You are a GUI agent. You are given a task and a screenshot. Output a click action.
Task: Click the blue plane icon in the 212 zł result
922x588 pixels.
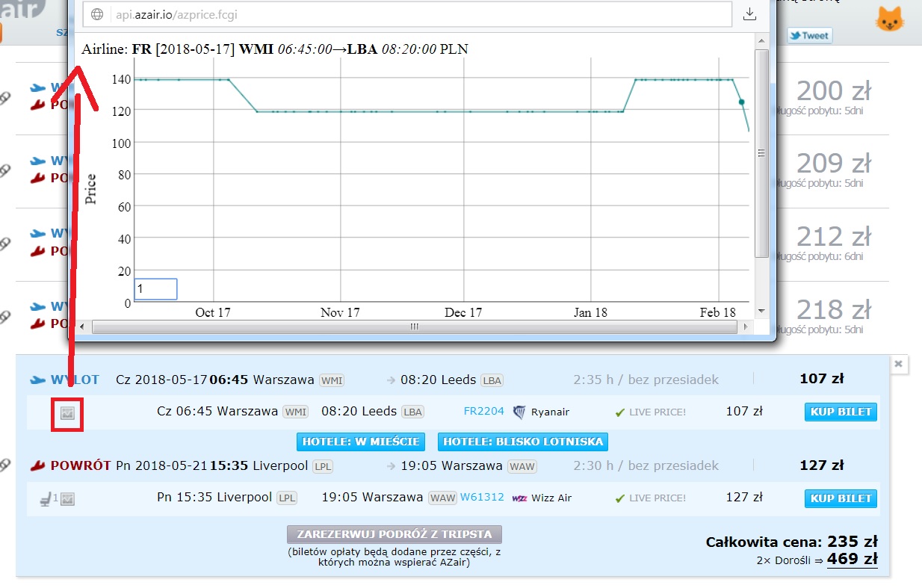point(38,234)
